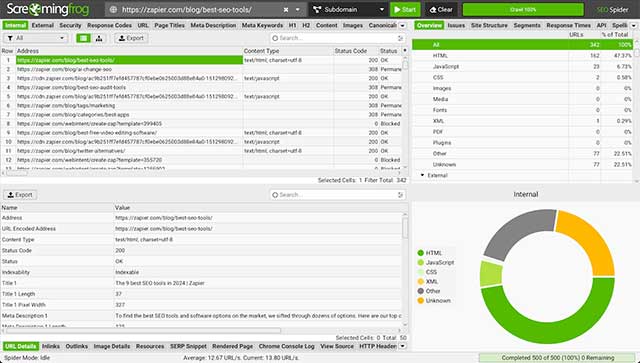The width and height of the screenshot is (640, 363).
Task: Open the Site Structure tab
Action: (x=489, y=25)
